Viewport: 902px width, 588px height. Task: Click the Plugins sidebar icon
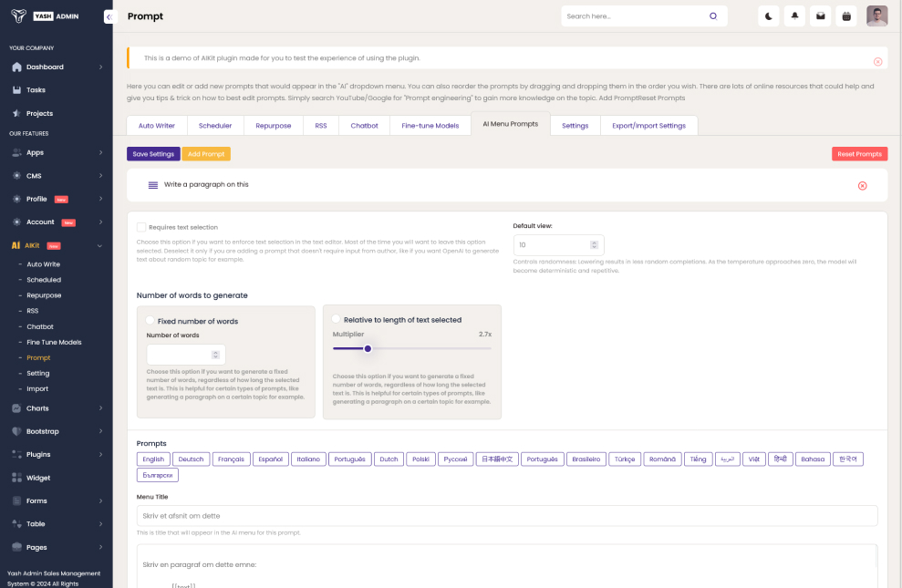[16, 454]
